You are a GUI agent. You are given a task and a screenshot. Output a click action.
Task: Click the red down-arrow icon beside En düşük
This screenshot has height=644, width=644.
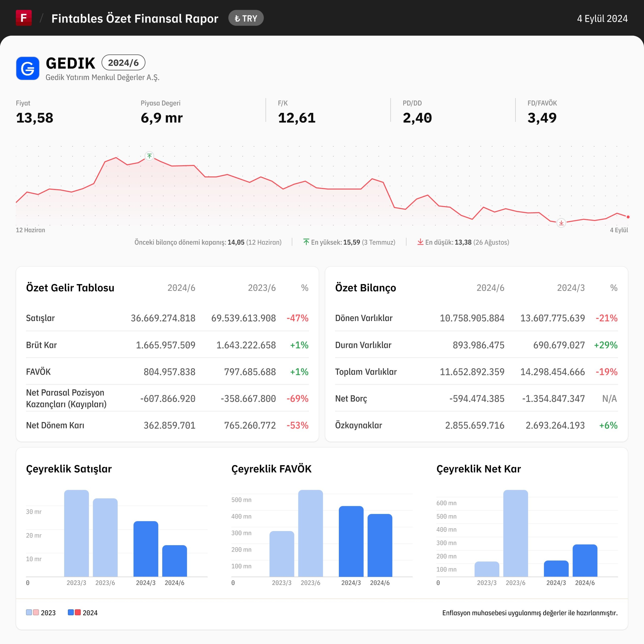420,242
